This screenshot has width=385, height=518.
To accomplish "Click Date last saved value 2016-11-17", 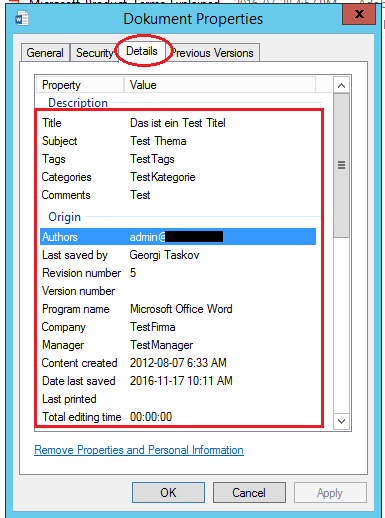I will pos(181,381).
